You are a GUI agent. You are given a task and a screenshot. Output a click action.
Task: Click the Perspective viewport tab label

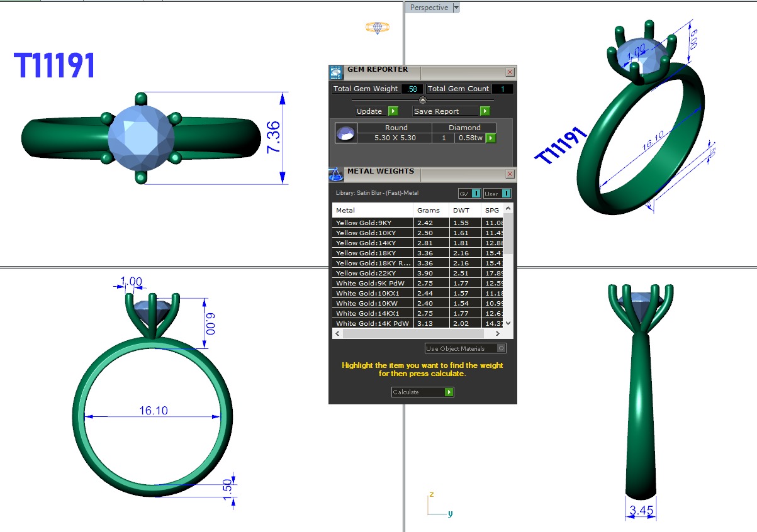pyautogui.click(x=429, y=8)
